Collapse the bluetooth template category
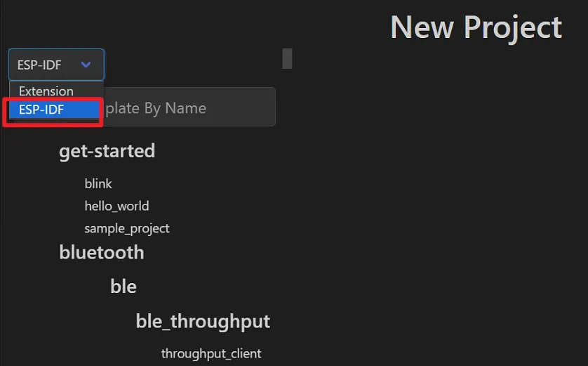 pyautogui.click(x=101, y=253)
